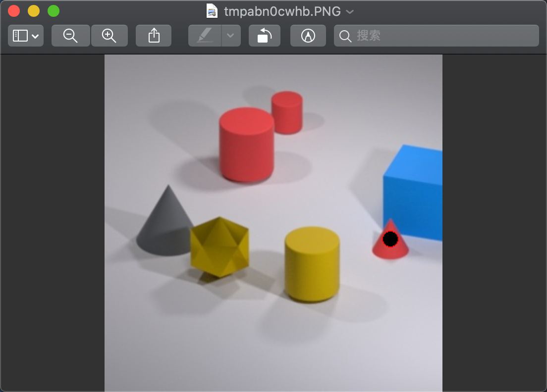The height and width of the screenshot is (392, 547).
Task: Focus the 搜索 search field
Action: click(437, 36)
